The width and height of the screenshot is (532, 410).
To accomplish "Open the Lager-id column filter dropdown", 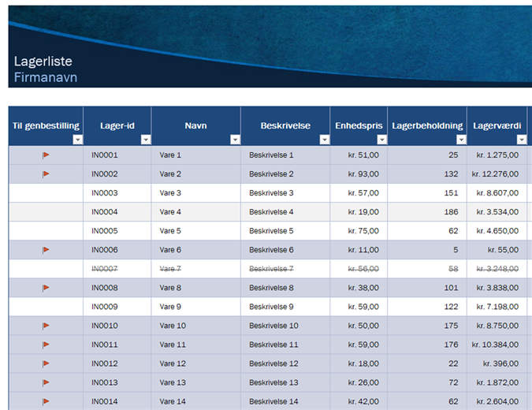I will point(145,140).
